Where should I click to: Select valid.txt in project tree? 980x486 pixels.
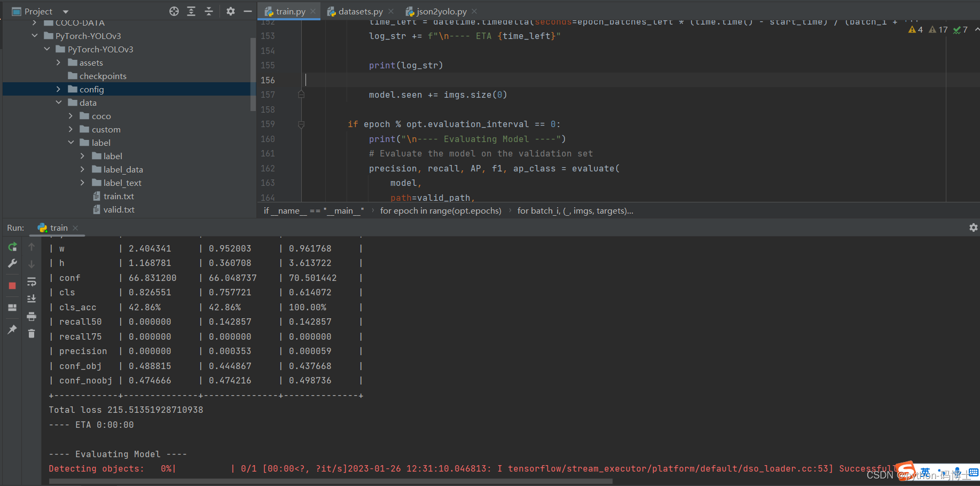click(119, 209)
